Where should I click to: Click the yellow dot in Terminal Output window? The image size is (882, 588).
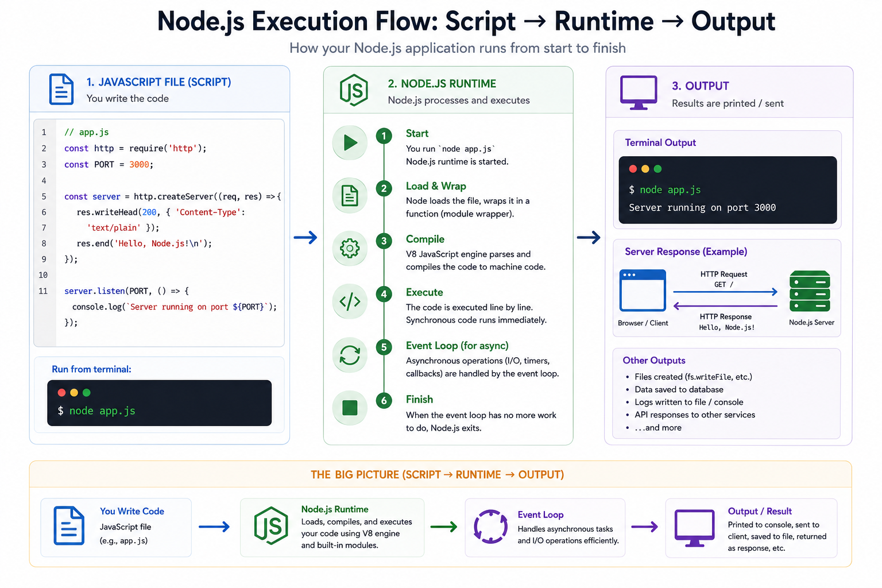(x=645, y=169)
